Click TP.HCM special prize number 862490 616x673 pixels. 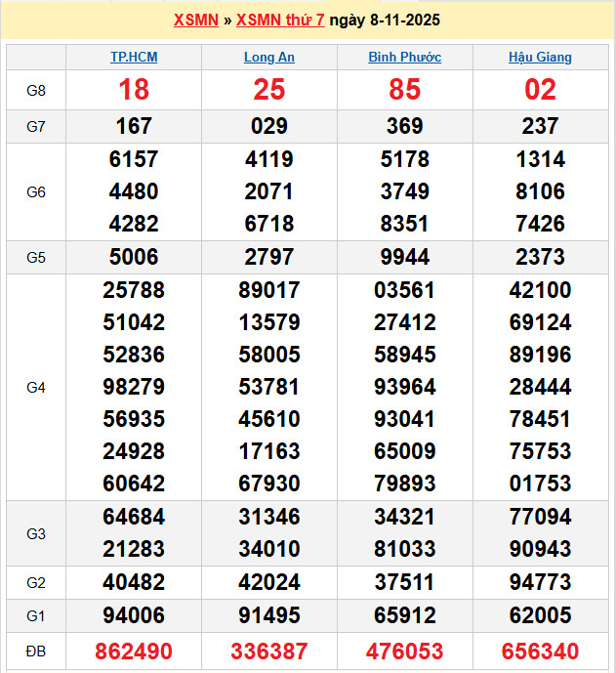point(134,652)
